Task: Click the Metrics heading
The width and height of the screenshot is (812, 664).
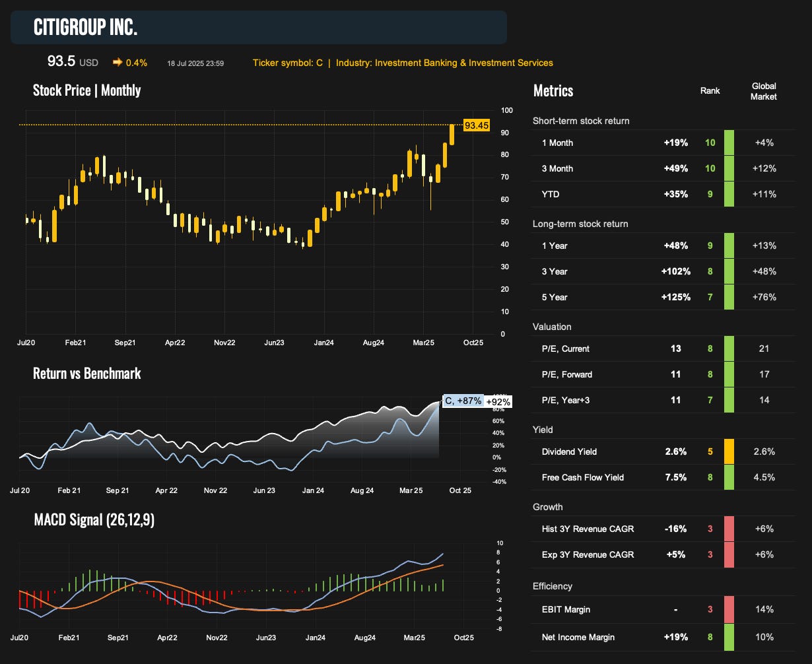Action: [553, 90]
